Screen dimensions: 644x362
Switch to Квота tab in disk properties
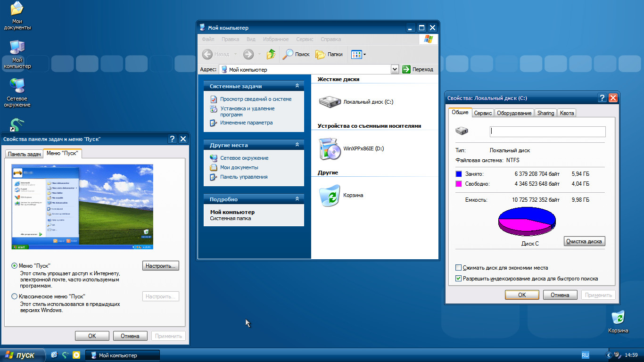click(567, 113)
